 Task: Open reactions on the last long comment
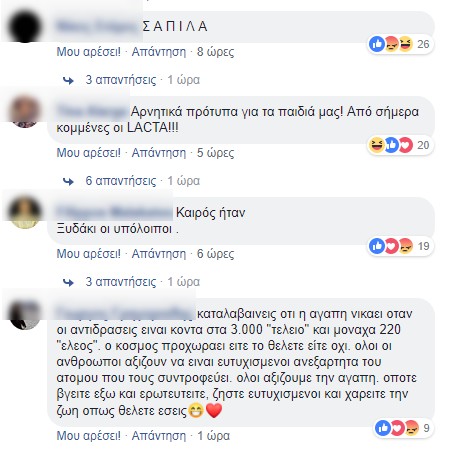coord(403,428)
